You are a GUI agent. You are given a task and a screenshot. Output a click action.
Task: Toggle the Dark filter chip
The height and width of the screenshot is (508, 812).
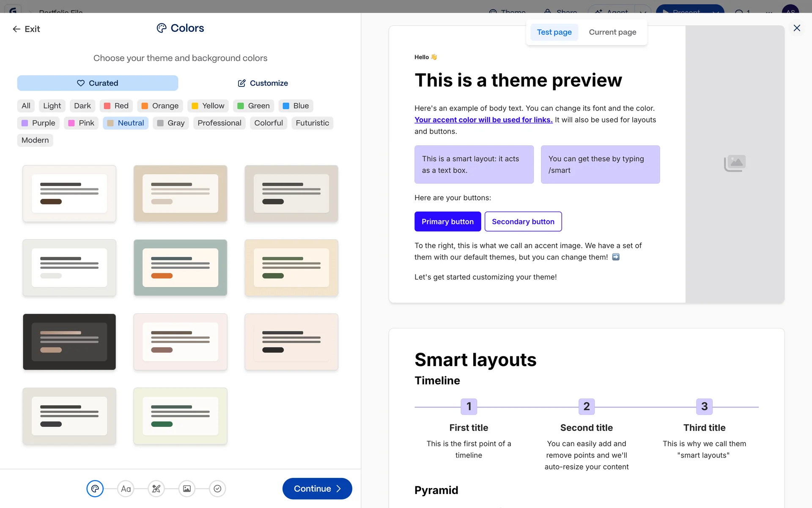[82, 106]
